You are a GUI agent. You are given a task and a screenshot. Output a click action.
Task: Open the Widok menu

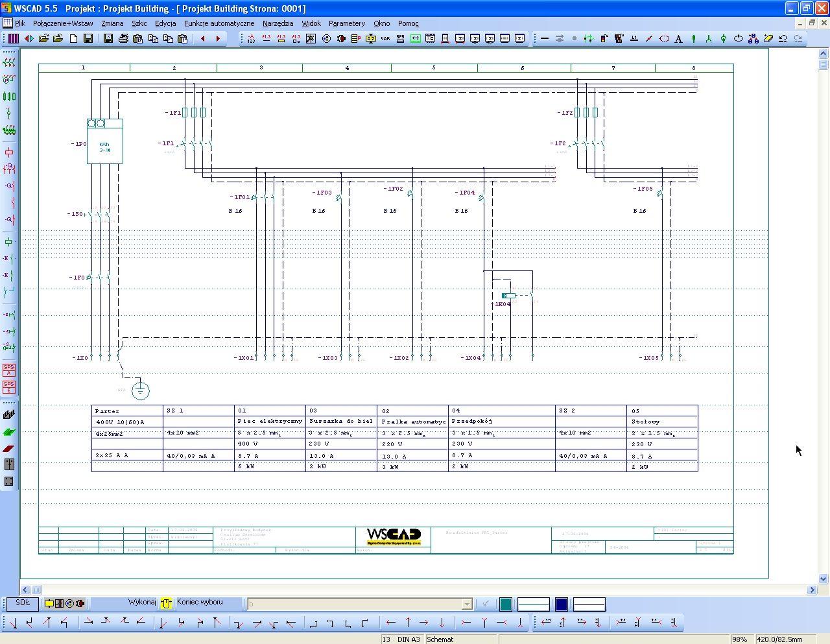click(311, 23)
